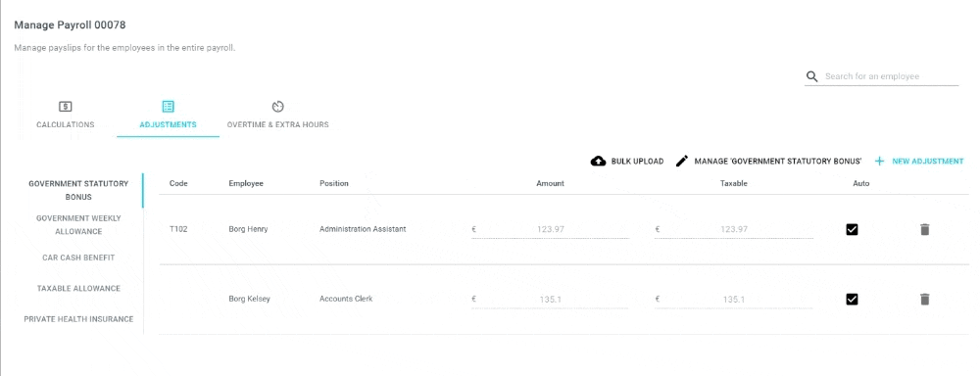Screen dimensions: 980x376
Task: Click Manage 'Government Statutory Bonus' button
Action: (x=768, y=162)
